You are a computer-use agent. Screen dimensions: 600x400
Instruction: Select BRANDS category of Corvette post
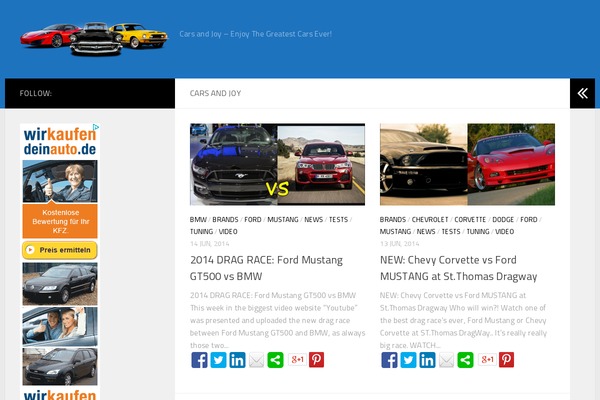pos(393,220)
